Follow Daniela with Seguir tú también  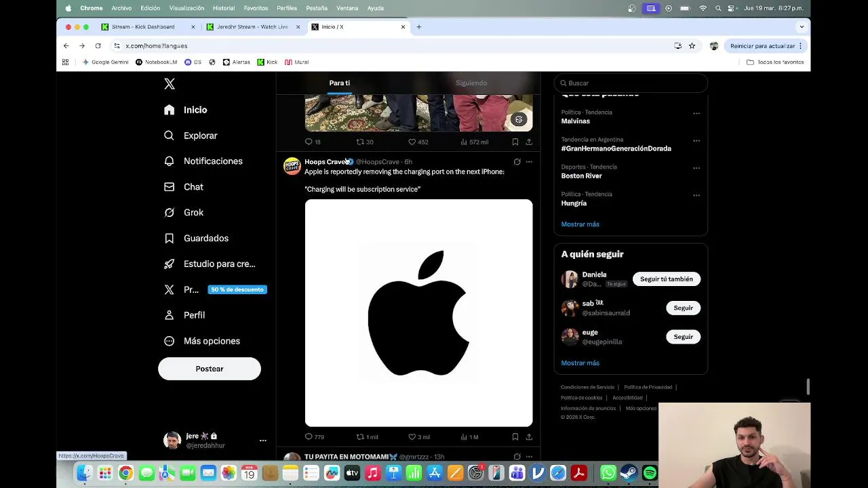pyautogui.click(x=667, y=279)
